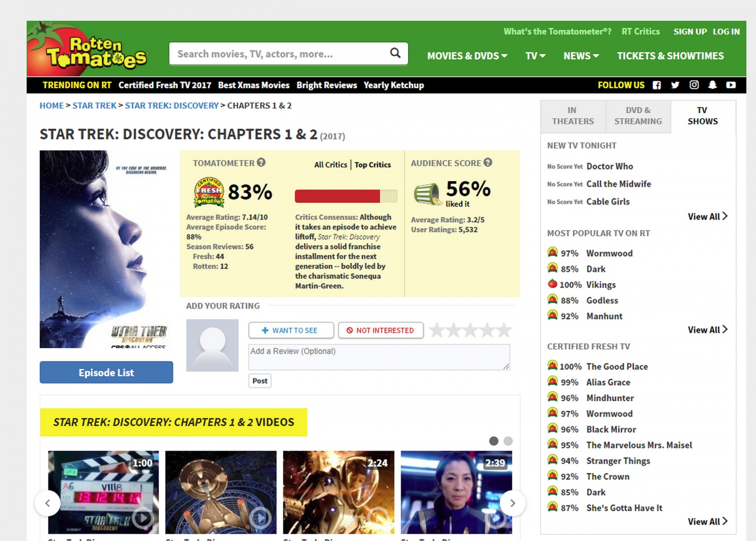
Task: Go to next videos with right arrow
Action: point(513,503)
